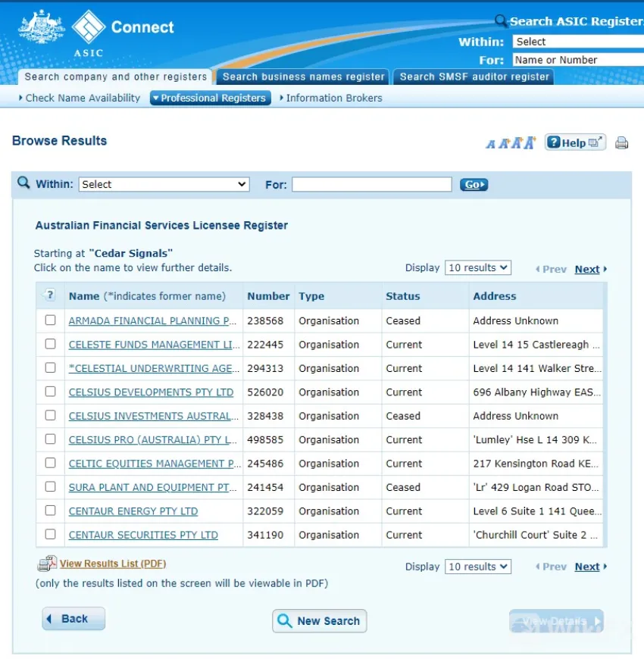The width and height of the screenshot is (644, 659).
Task: Click the Search ASIC Registers magnifier icon
Action: (x=500, y=20)
